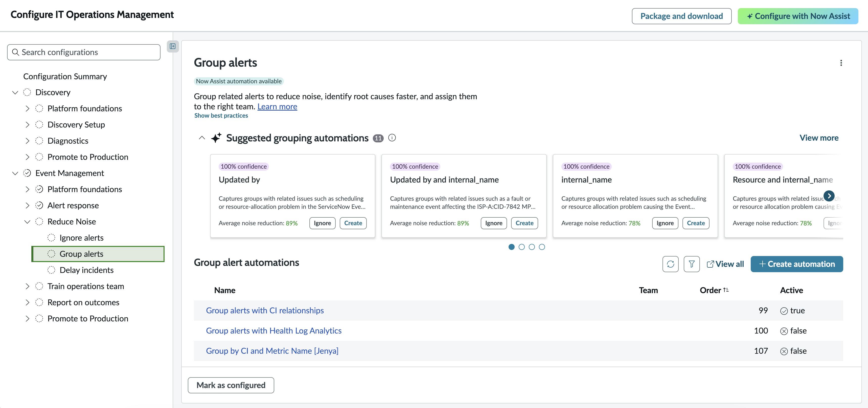Create the Updated by suggested automation
The height and width of the screenshot is (408, 868).
[353, 223]
